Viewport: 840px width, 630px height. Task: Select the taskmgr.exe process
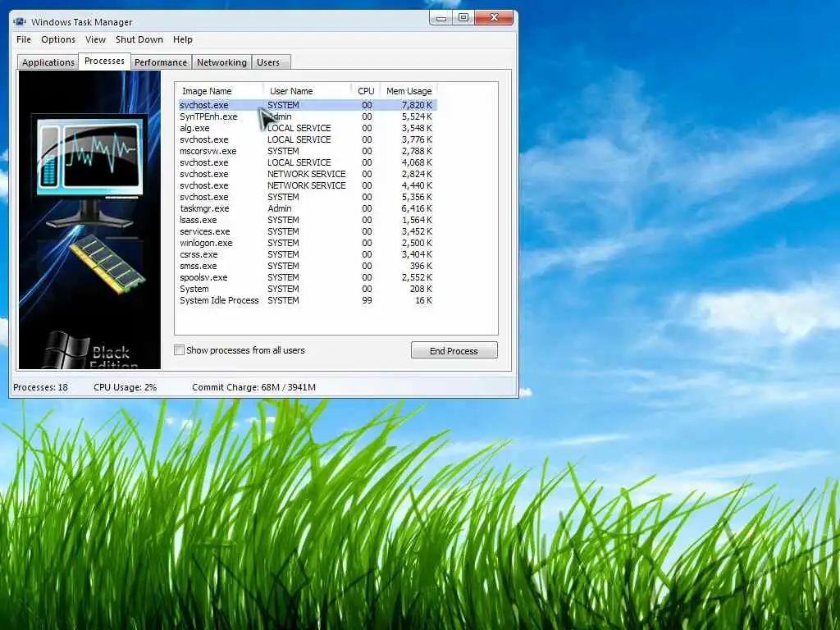(x=307, y=208)
